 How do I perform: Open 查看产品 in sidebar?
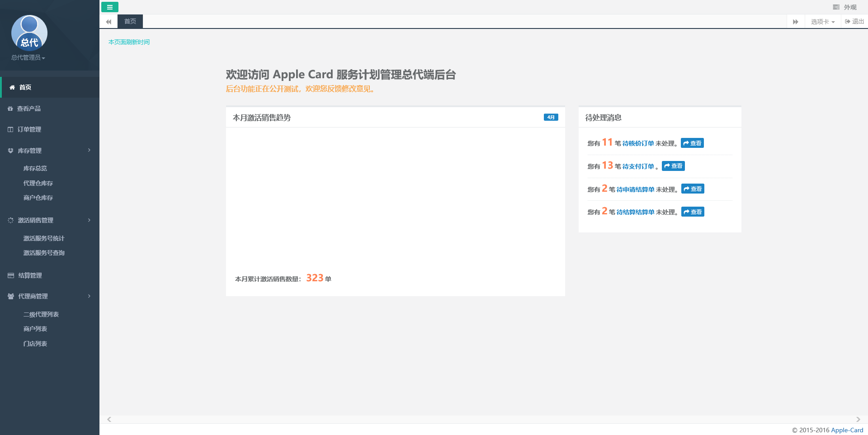click(x=50, y=109)
